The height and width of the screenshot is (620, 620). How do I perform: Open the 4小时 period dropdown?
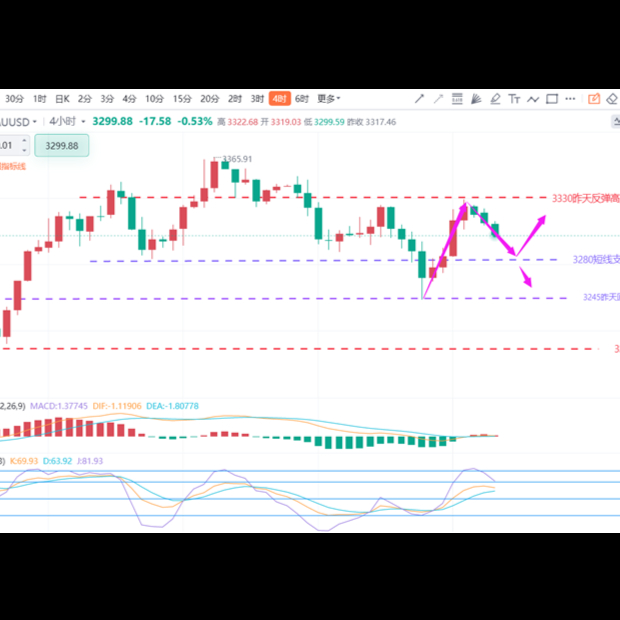coord(67,121)
